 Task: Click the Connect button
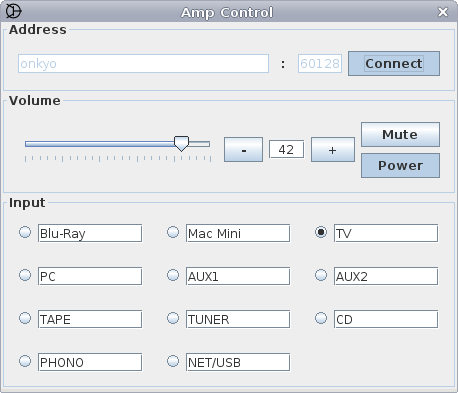pos(394,63)
